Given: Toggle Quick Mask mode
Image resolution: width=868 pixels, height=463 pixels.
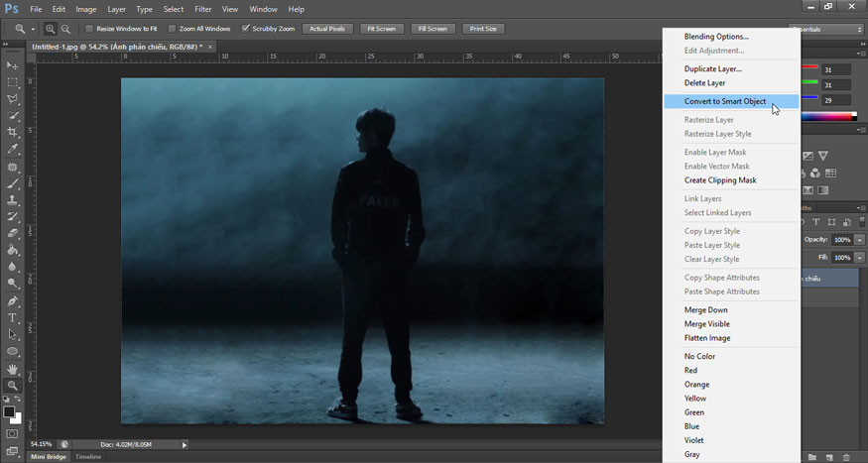Looking at the screenshot, I should [12, 434].
